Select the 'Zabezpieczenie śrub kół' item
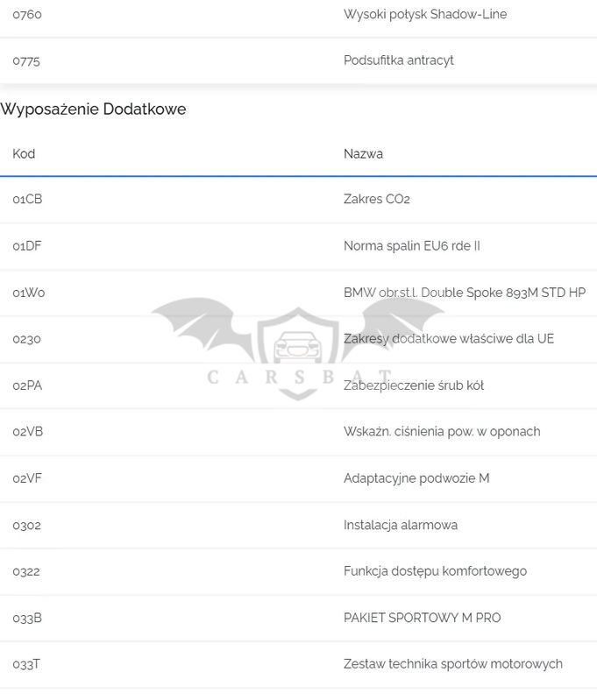597x700 pixels. 414,385
